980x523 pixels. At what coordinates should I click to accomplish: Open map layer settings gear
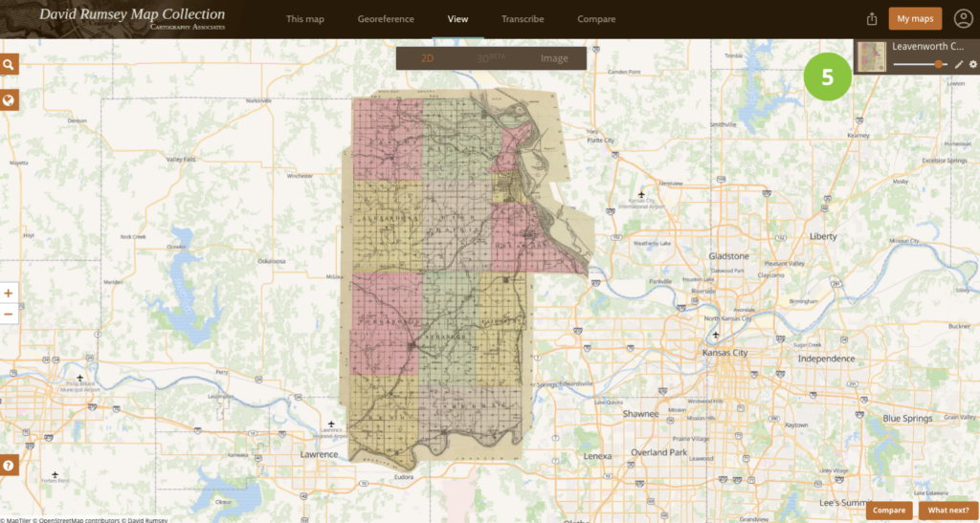(972, 64)
